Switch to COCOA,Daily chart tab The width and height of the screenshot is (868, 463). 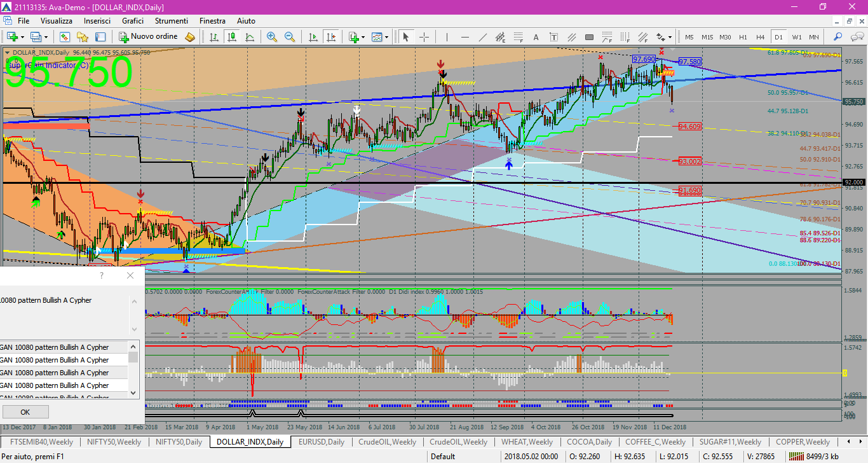589,441
